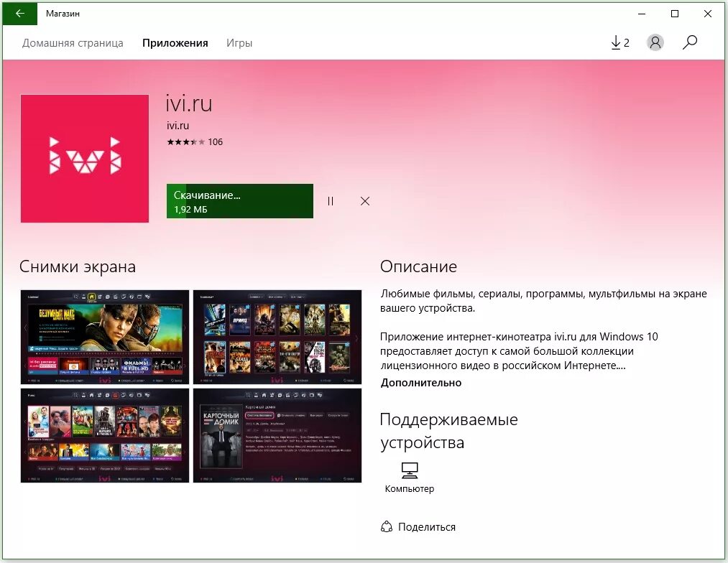The width and height of the screenshot is (728, 563).
Task: Click the Снимки экрана heading
Action: pyautogui.click(x=78, y=266)
